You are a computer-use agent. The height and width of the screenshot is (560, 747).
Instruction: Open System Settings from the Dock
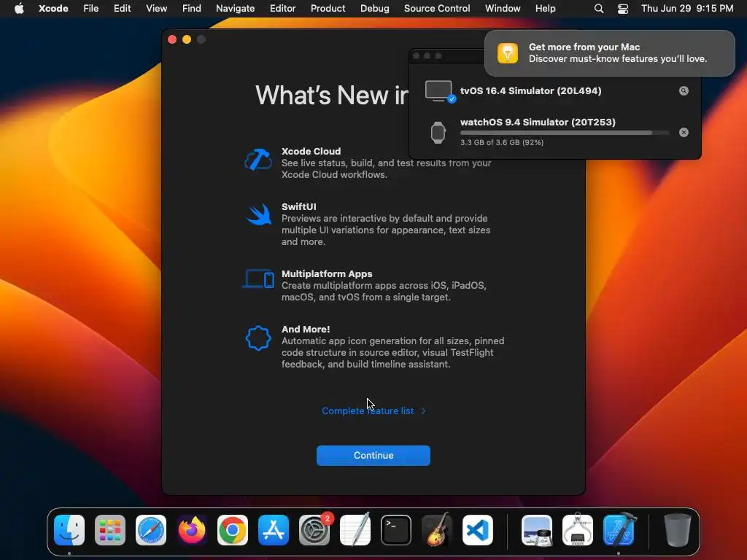314,530
